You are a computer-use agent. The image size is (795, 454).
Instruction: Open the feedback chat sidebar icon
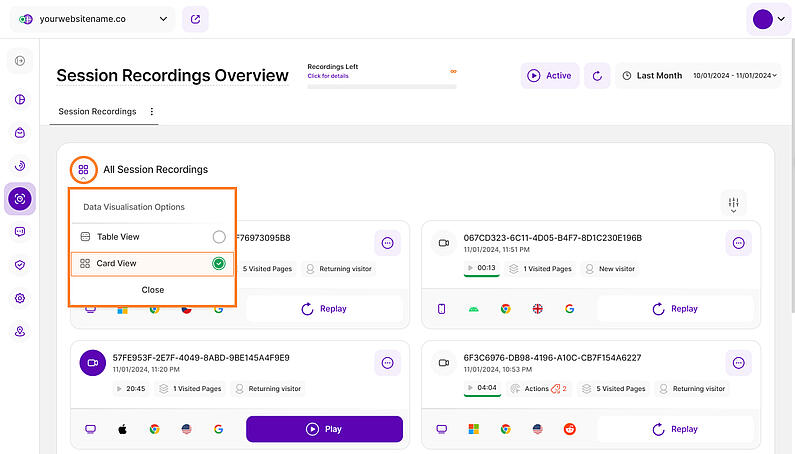coord(20,232)
